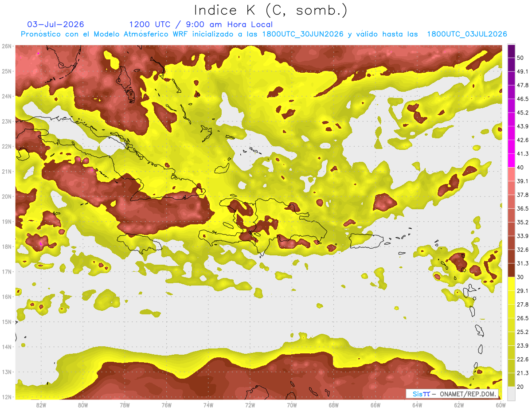Click the dark brown colorbar segment just above 30

coord(511,270)
